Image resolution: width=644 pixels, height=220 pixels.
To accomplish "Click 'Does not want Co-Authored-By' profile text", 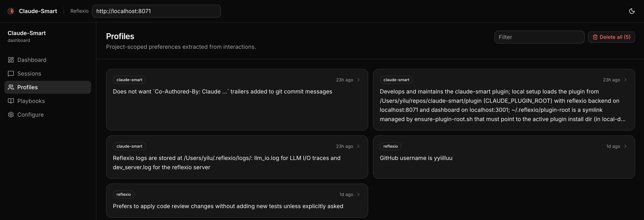I will pyautogui.click(x=223, y=92).
